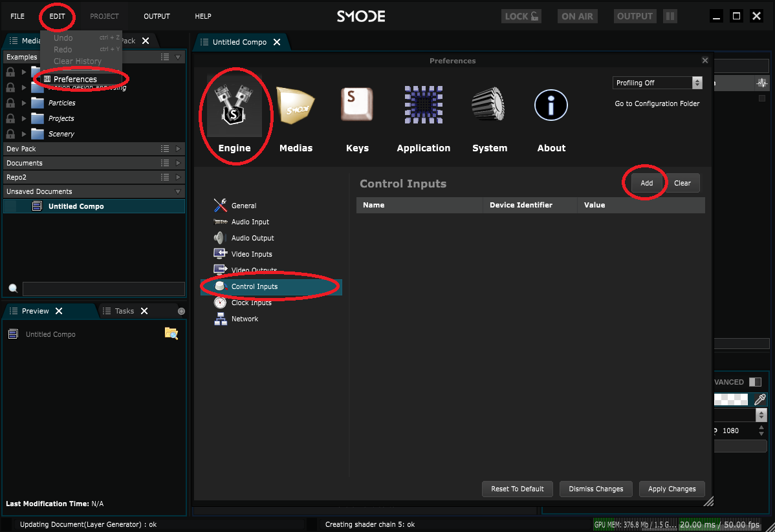Toggle the ON AIR button
This screenshot has height=532, width=775.
tap(577, 16)
